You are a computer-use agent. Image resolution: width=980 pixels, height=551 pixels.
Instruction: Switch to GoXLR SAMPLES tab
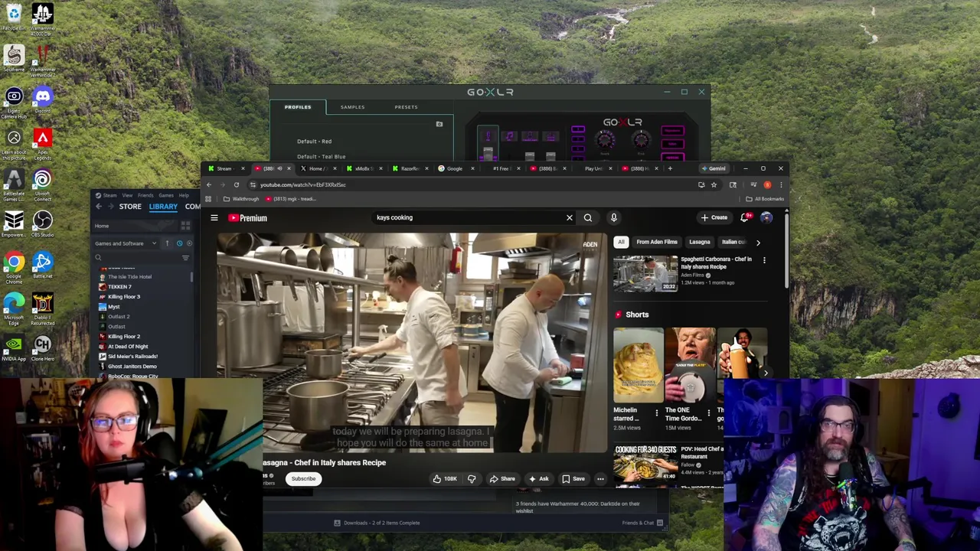352,107
